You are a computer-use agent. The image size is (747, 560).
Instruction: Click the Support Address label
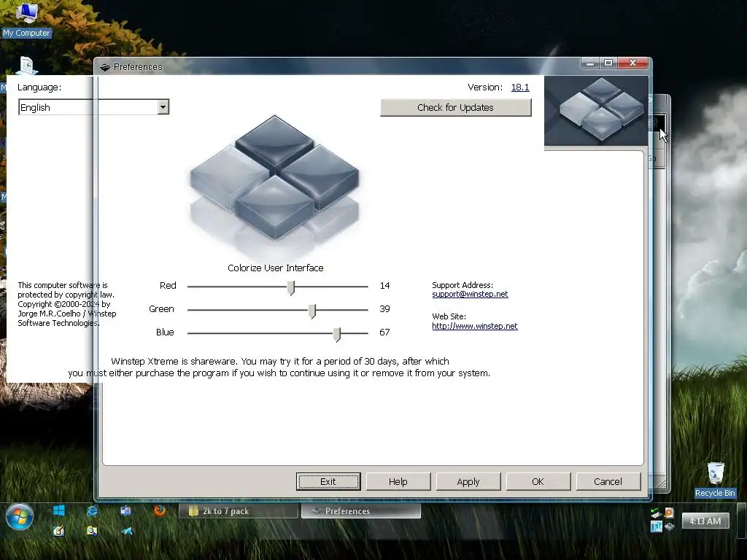tap(462, 285)
